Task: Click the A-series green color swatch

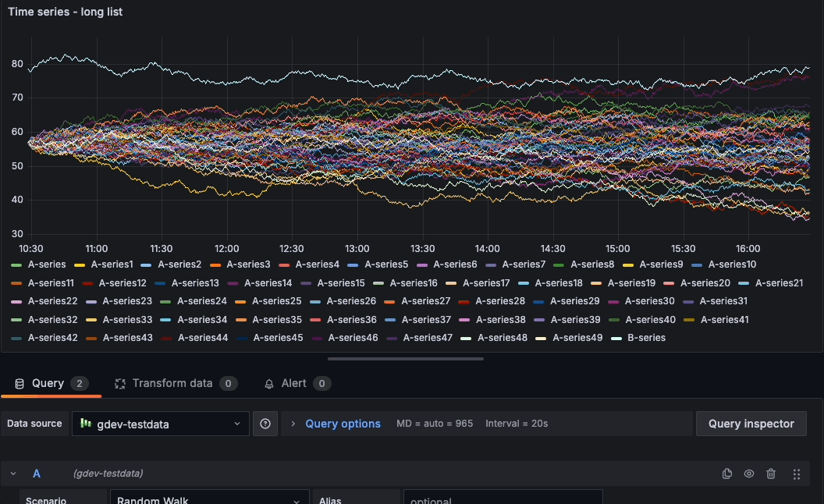Action: tap(16, 265)
